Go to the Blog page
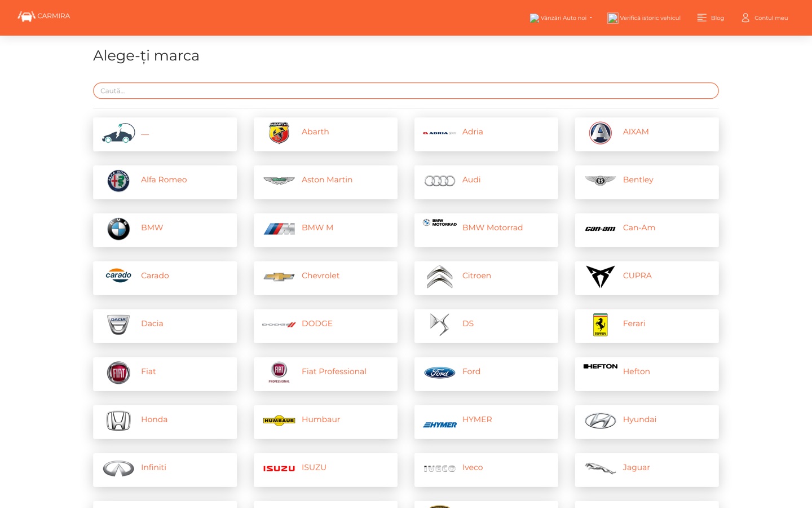The image size is (812, 508). click(710, 18)
